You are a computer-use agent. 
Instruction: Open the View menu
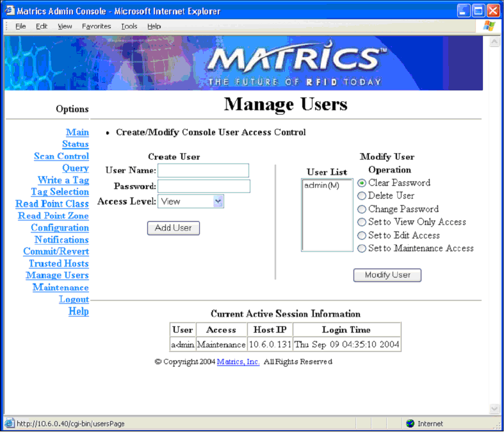coord(65,26)
